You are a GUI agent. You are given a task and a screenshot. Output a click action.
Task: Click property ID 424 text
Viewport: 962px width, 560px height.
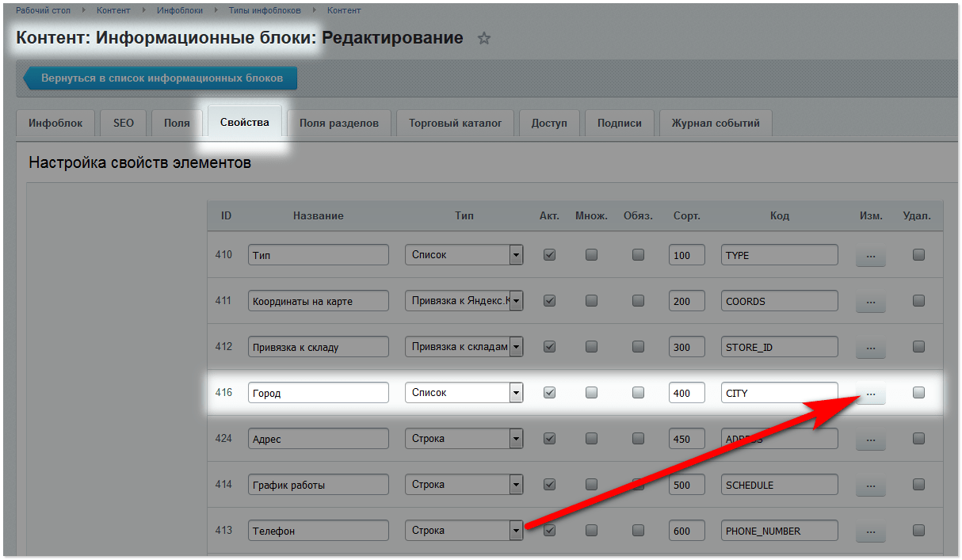click(x=223, y=438)
